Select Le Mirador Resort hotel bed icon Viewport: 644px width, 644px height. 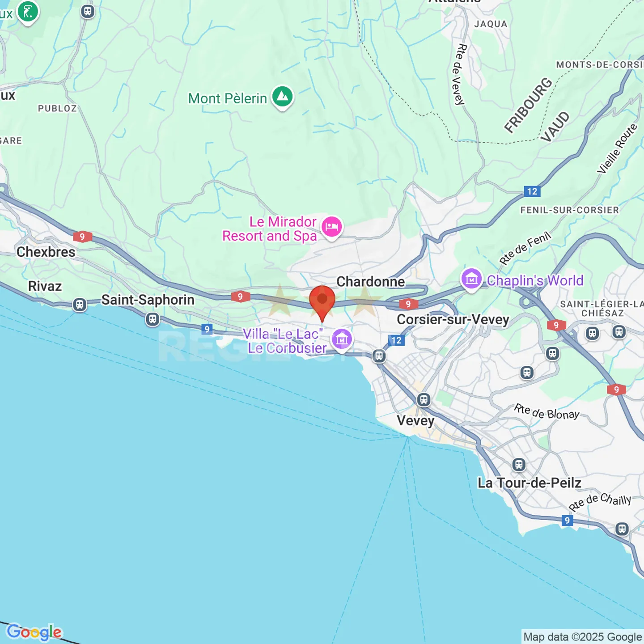331,228
